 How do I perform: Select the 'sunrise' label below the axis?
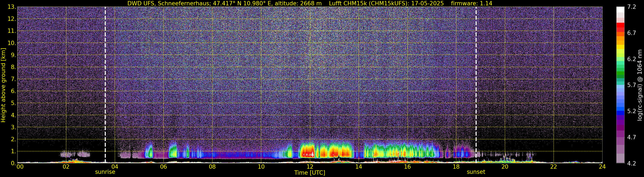tap(105, 172)
